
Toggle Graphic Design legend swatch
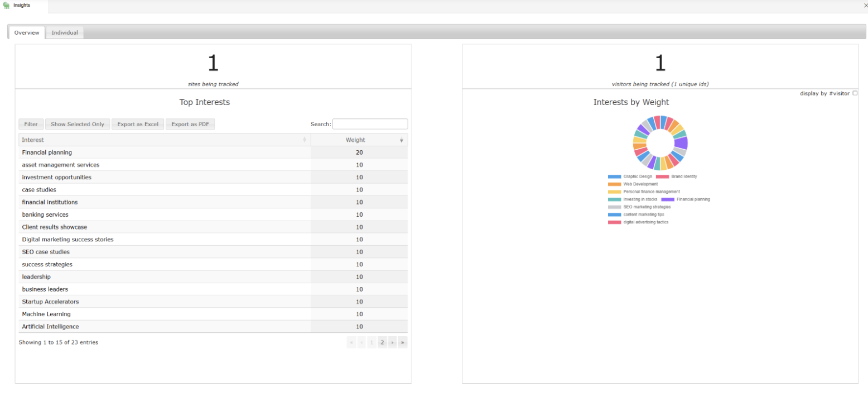[614, 176]
